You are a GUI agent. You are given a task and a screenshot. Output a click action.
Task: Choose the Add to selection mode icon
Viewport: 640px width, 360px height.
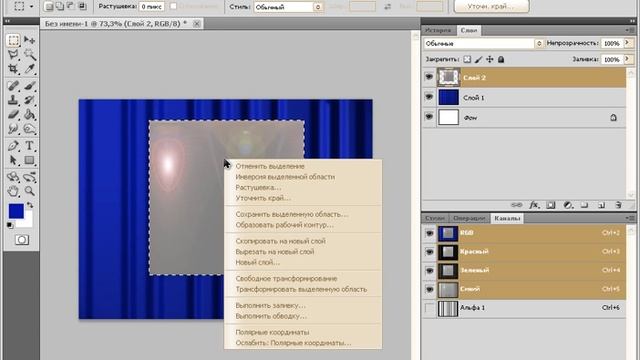click(x=59, y=6)
